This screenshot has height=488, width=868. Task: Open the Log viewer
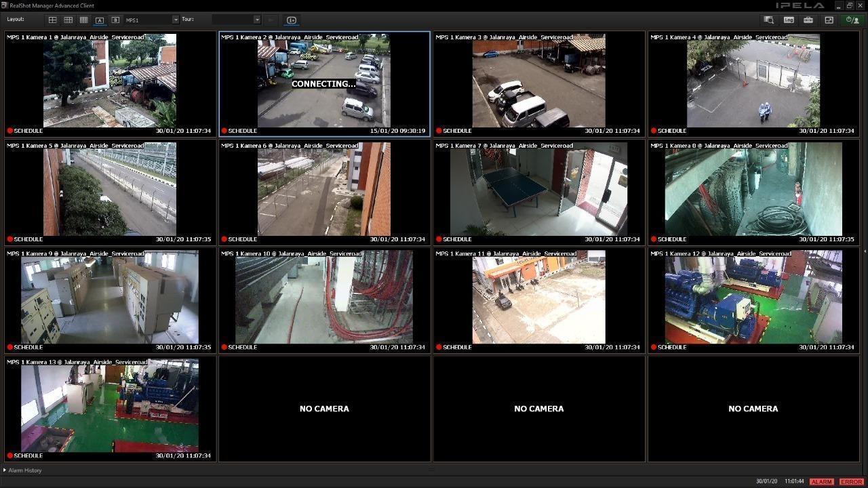[789, 20]
